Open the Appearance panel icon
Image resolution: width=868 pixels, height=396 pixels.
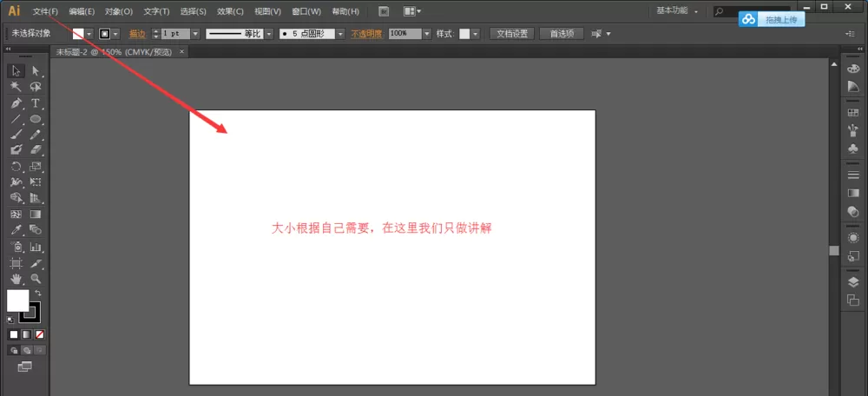pos(853,238)
